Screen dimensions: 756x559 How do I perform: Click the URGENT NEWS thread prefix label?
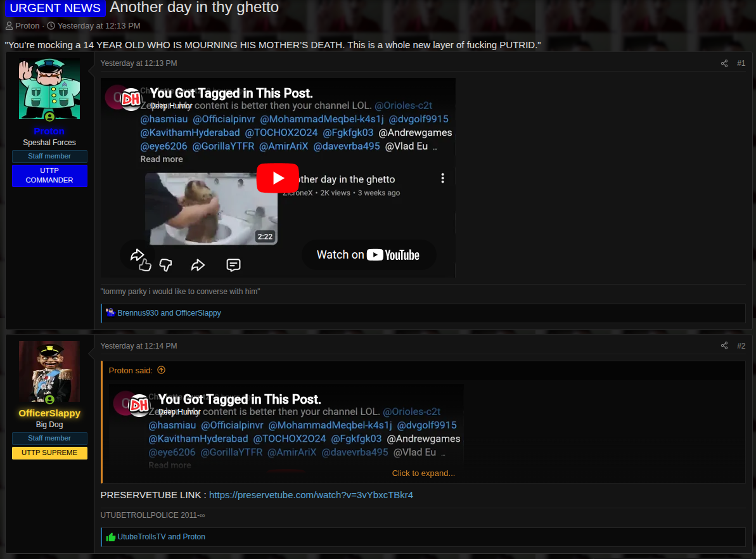55,8
